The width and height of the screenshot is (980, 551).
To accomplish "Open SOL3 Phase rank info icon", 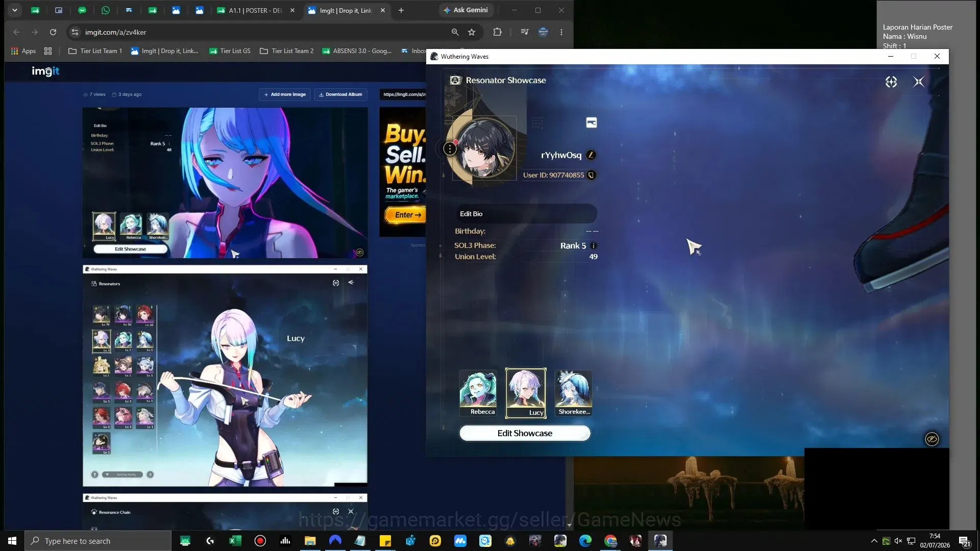I will pos(593,246).
